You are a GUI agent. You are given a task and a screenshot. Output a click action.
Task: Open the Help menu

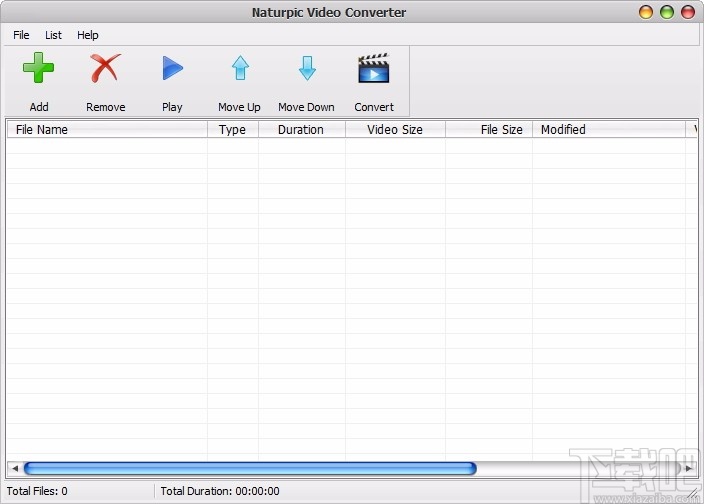click(x=88, y=35)
